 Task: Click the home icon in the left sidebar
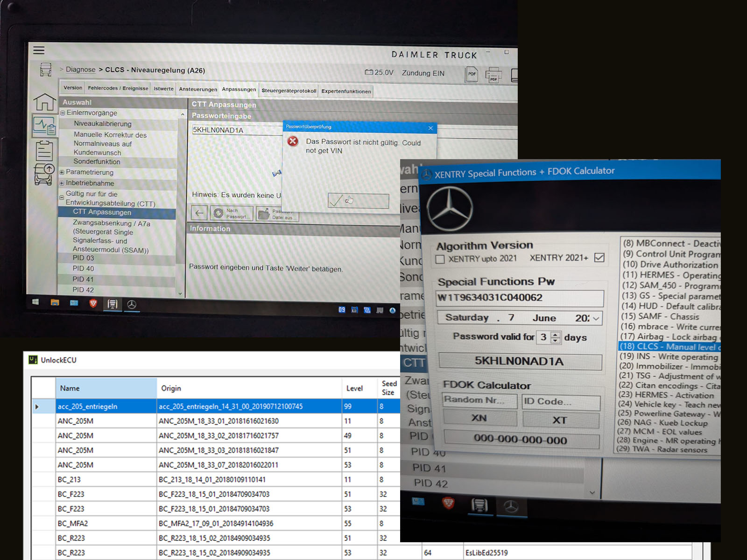pos(44,102)
